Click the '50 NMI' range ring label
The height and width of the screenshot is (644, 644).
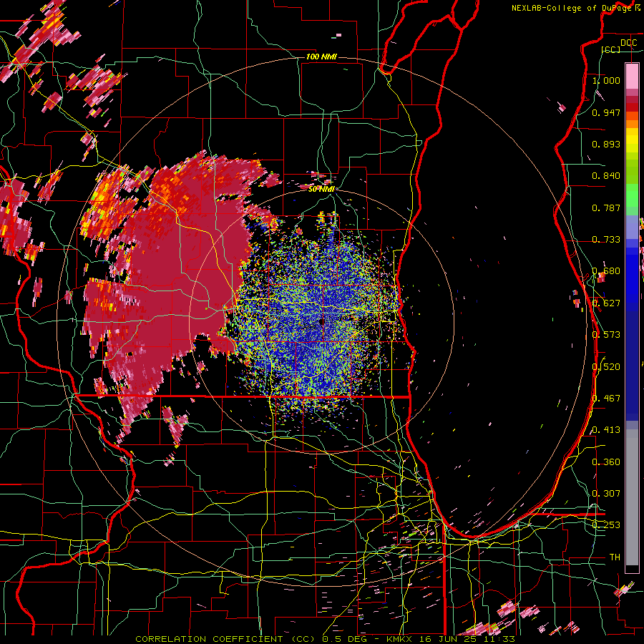click(321, 189)
